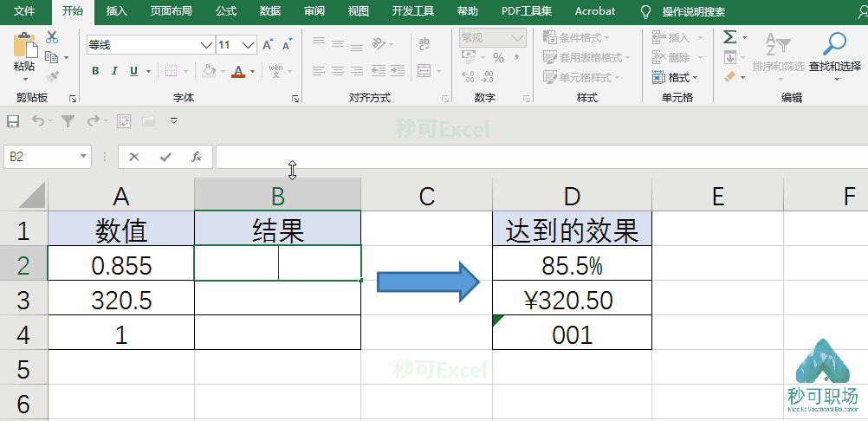Apply Percent Style with % icon

coord(499,57)
